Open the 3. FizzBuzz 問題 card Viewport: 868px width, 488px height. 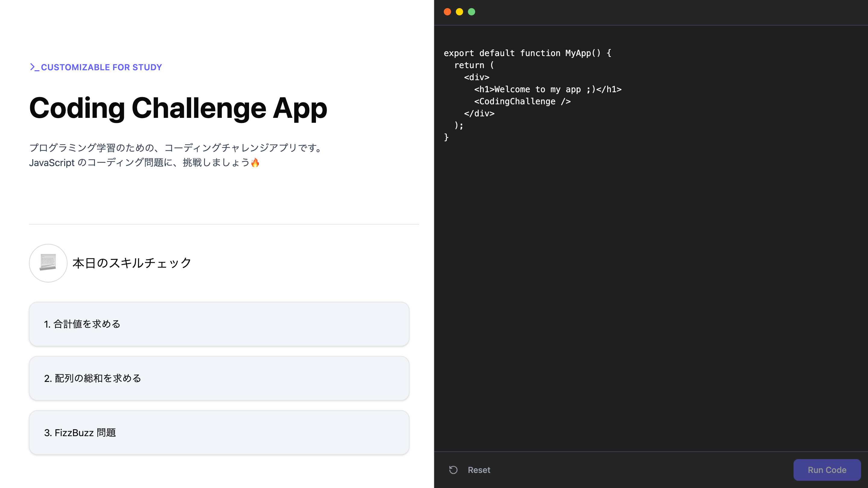(219, 433)
